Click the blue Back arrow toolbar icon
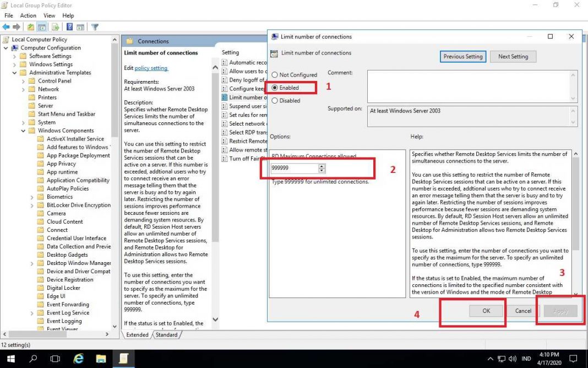The width and height of the screenshot is (588, 368). click(6, 27)
